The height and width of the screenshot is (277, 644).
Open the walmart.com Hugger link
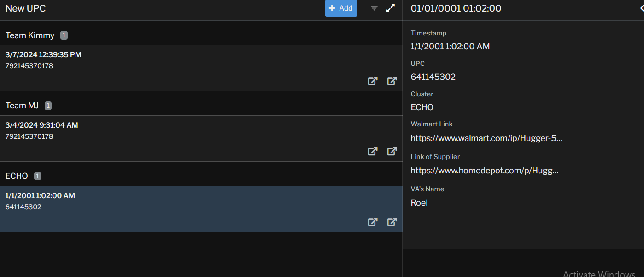[486, 138]
